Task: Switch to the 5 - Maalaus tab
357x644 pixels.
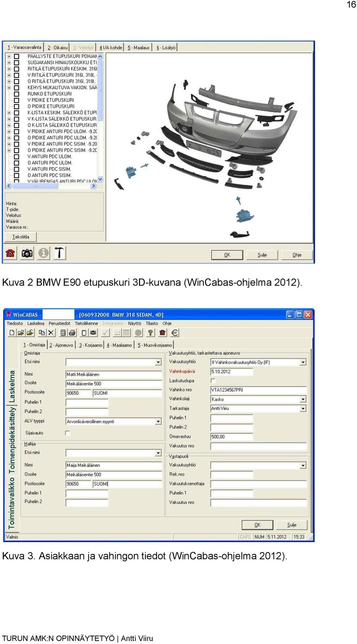Action: tap(139, 48)
